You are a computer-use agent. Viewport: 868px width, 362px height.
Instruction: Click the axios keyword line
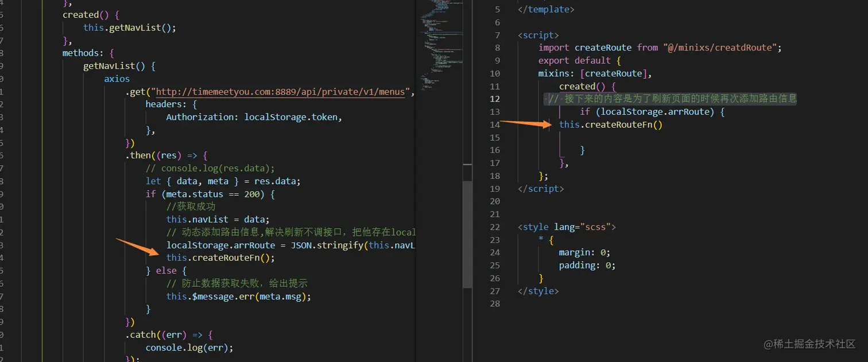point(117,79)
